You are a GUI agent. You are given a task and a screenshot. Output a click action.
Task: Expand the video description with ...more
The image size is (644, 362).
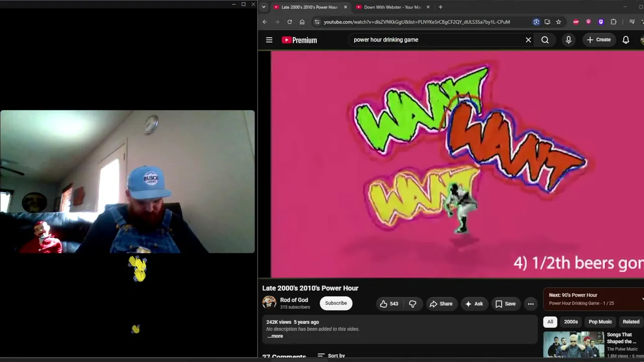click(x=275, y=336)
